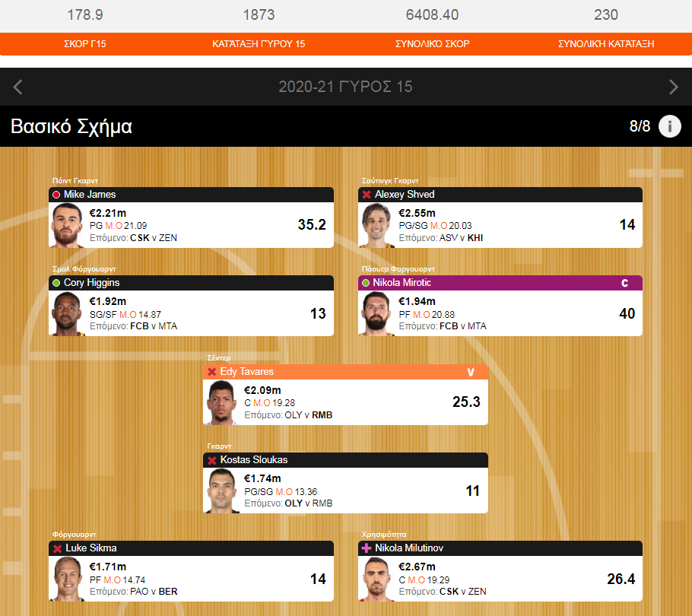
Task: Click pink plus icon beside Nikola Milutinov
Action: click(x=367, y=548)
